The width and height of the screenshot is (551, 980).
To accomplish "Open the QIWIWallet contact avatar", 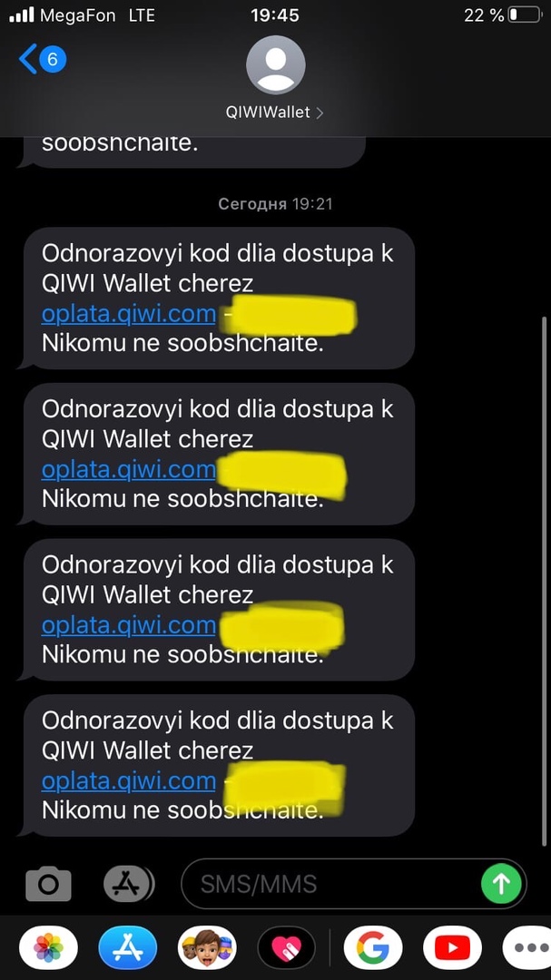I will pos(276,65).
